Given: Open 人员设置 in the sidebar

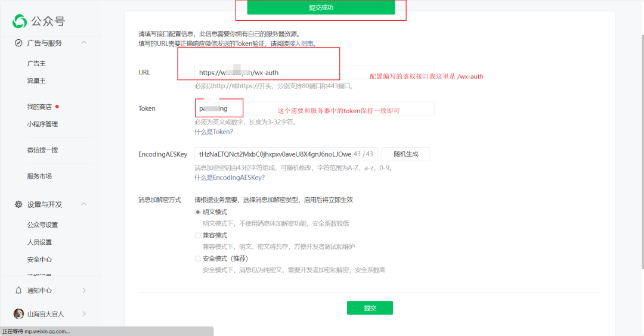Looking at the screenshot, I should click(39, 242).
